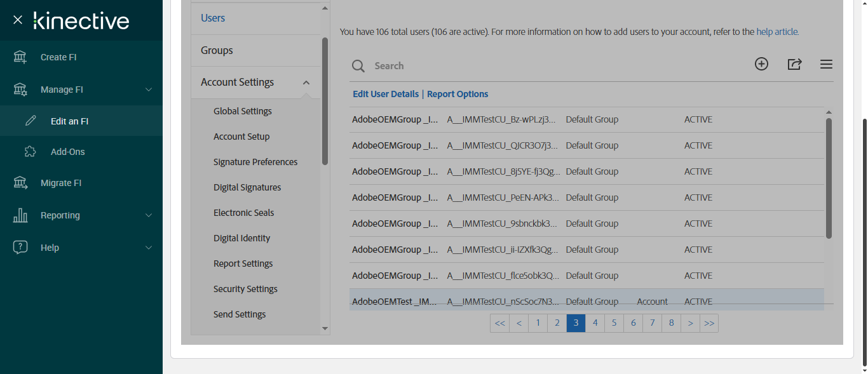Click the Reporting bar chart icon
This screenshot has width=868, height=374.
[20, 215]
